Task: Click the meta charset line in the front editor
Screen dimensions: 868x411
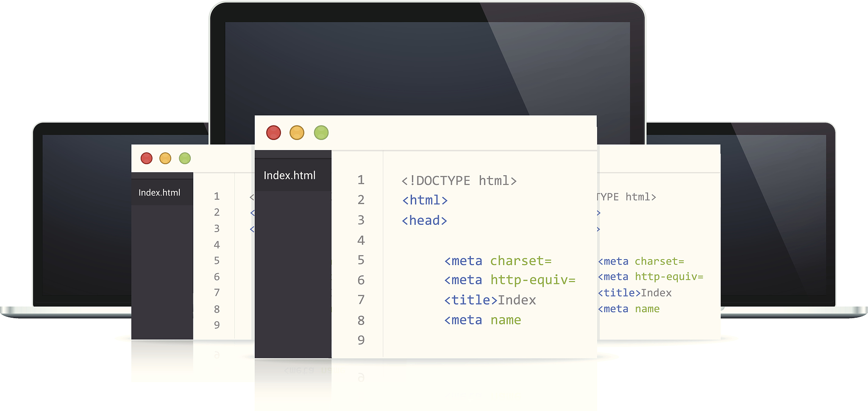Action: (x=498, y=261)
